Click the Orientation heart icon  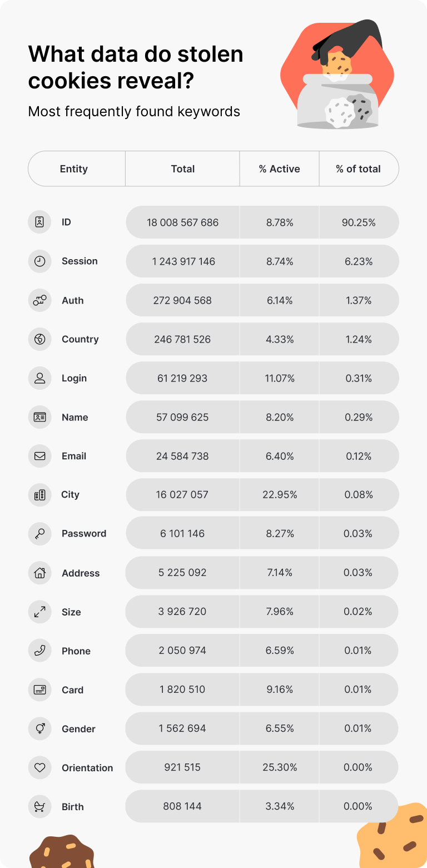pos(39,767)
